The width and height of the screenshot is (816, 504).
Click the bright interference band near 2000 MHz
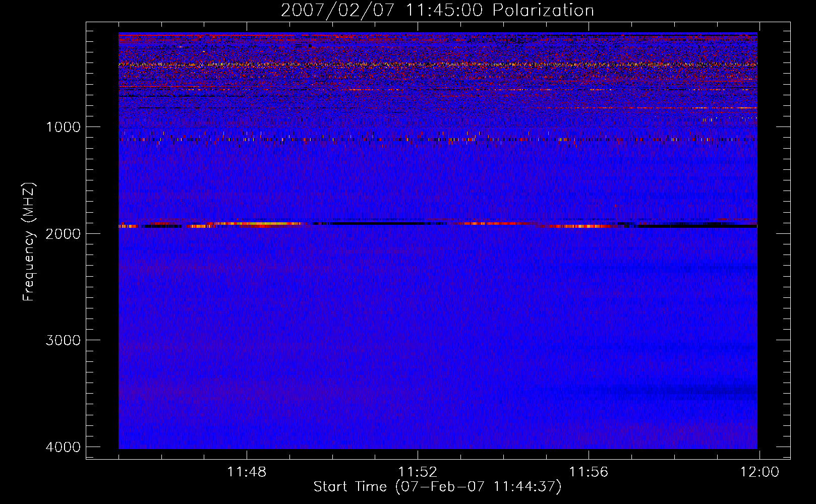pos(438,224)
